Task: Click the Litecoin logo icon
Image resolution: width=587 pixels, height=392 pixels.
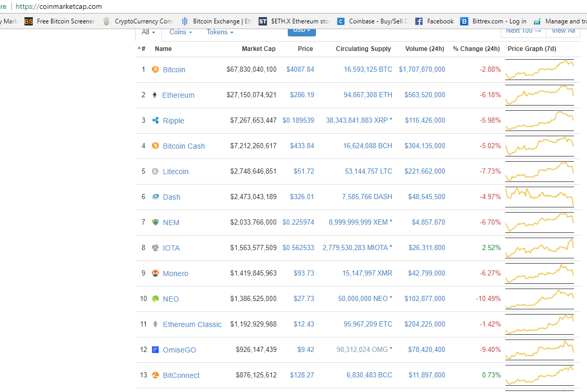Action: point(155,171)
